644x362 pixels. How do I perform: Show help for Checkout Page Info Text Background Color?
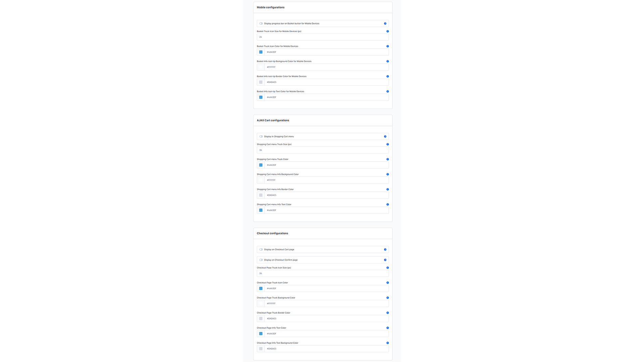(387, 343)
